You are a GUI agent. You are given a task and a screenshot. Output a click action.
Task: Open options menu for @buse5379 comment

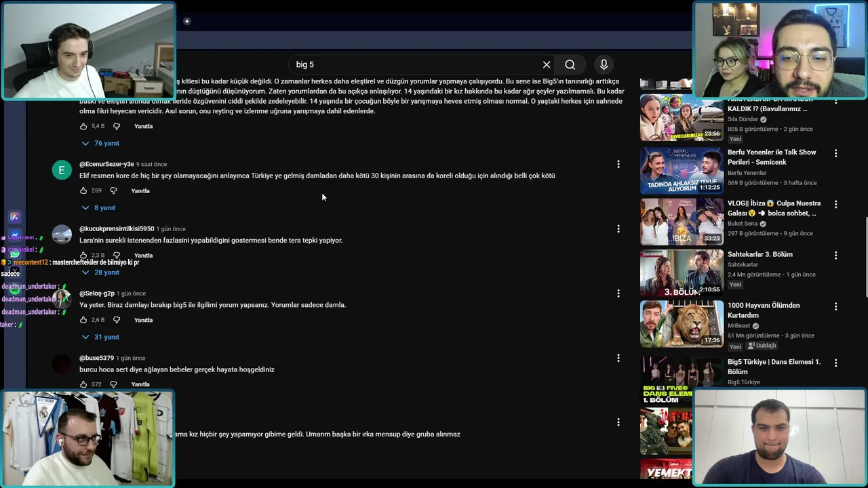pyautogui.click(x=618, y=358)
